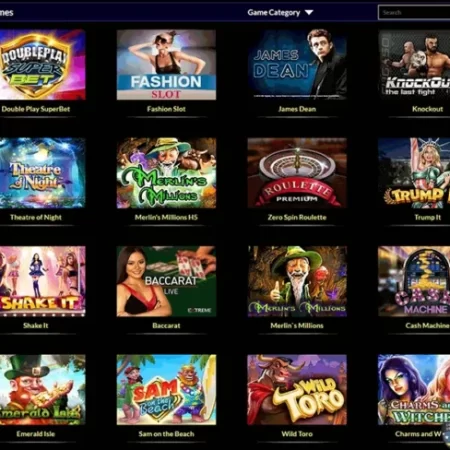Select the James Dean game artwork
Viewport: 450px width, 450px height.
click(297, 65)
